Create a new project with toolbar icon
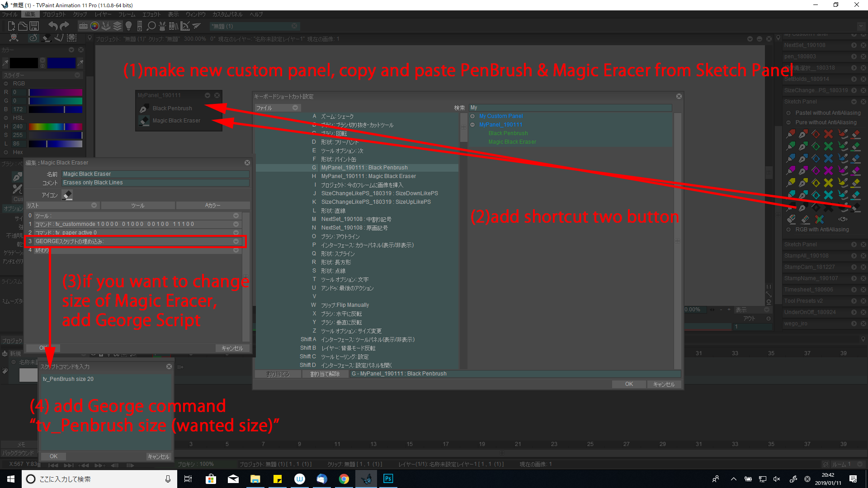This screenshot has height=488, width=868. click(11, 26)
